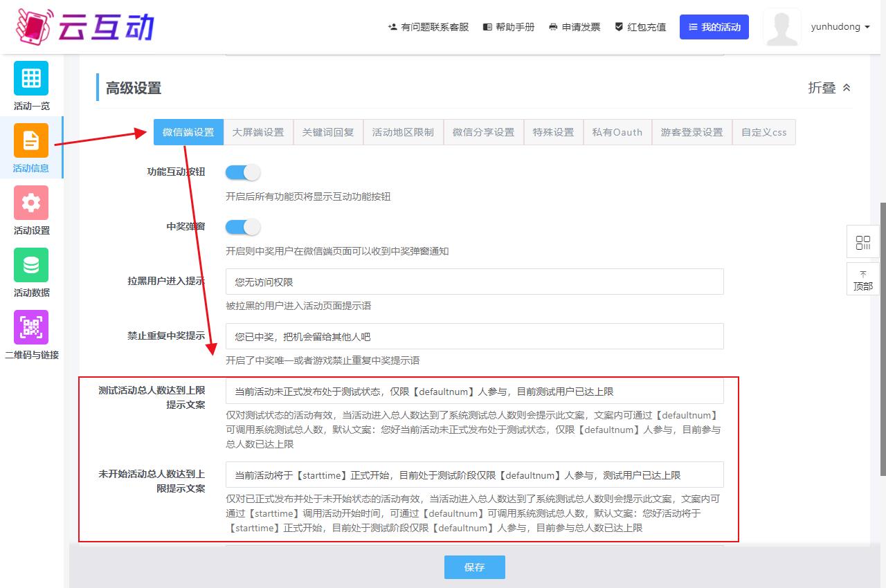Open the 二维码与链接 QR icon
Viewport: 886px width, 588px height.
pyautogui.click(x=31, y=327)
